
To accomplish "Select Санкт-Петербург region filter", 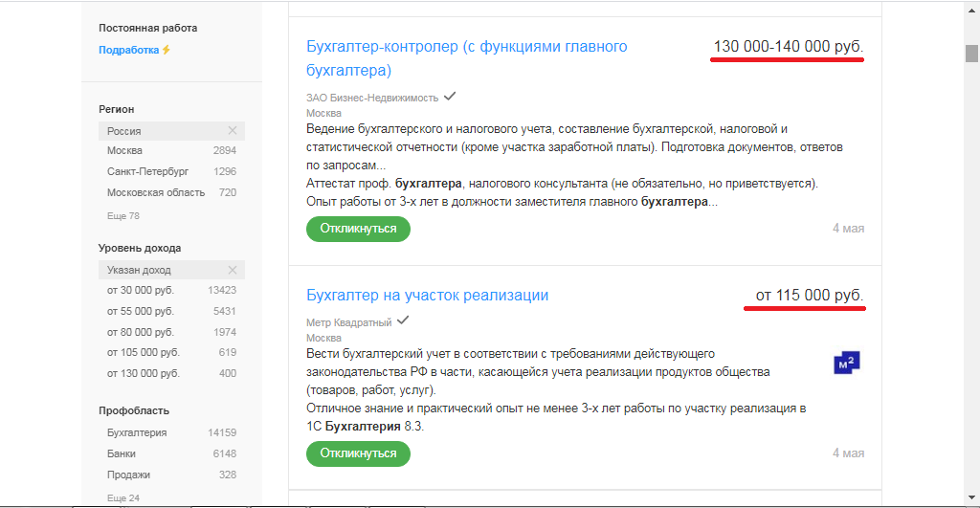I will pyautogui.click(x=147, y=171).
